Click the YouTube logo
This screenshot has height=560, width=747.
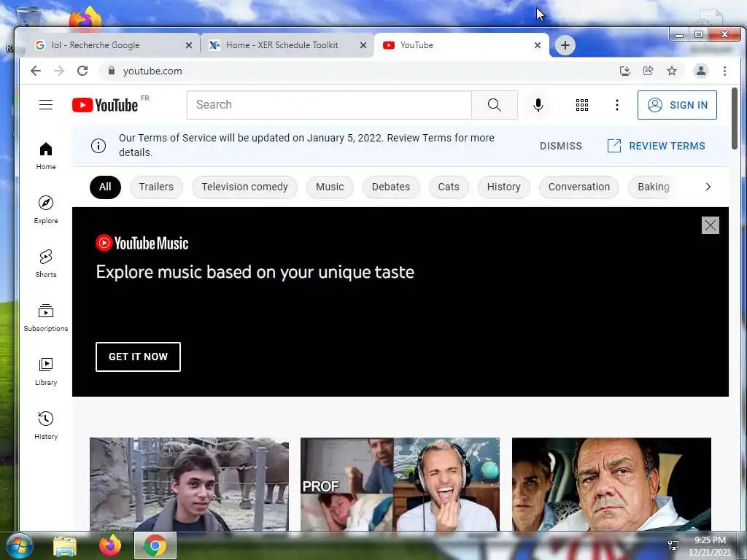106,105
